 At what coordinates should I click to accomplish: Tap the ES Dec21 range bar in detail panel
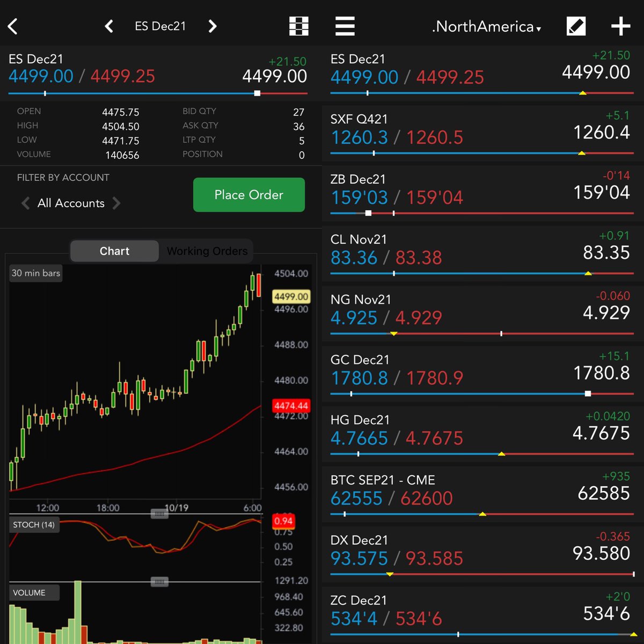[158, 93]
